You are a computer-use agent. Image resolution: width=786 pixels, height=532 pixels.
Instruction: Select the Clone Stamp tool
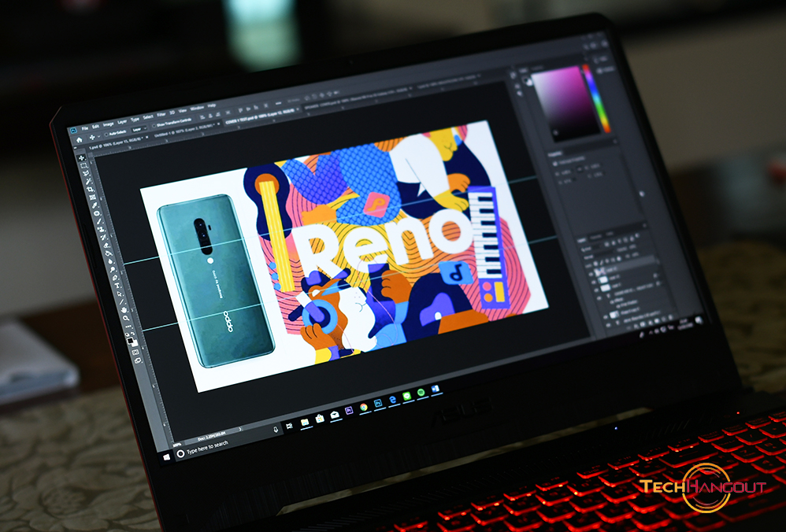pyautogui.click(x=102, y=229)
